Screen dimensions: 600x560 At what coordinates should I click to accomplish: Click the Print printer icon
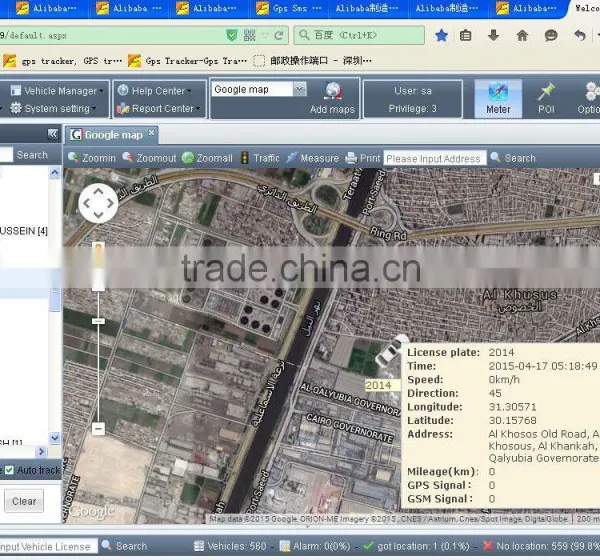coord(351,158)
